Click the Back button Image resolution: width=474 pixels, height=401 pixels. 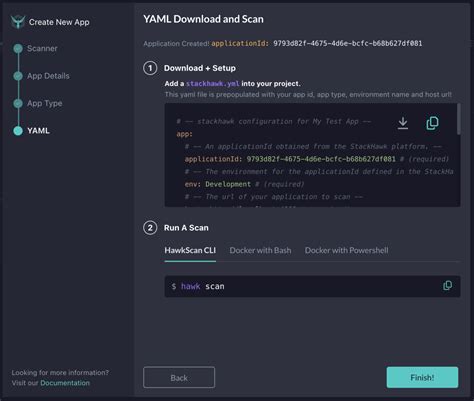point(179,377)
